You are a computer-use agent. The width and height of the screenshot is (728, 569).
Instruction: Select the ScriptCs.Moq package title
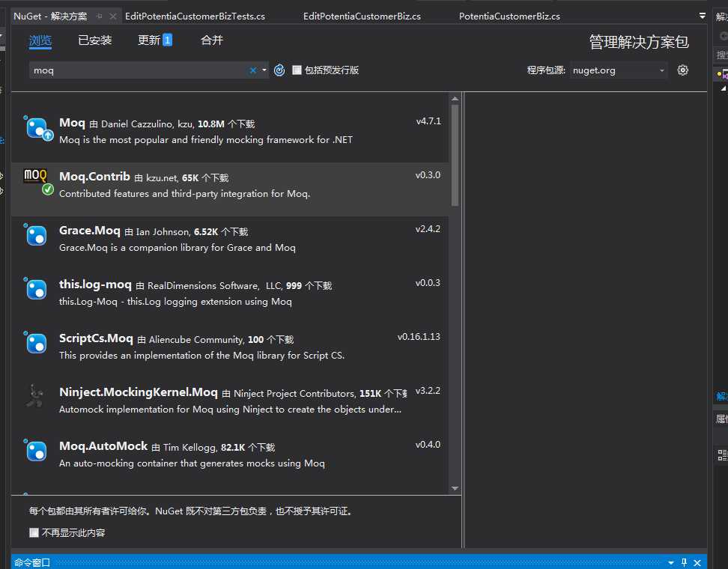click(96, 338)
